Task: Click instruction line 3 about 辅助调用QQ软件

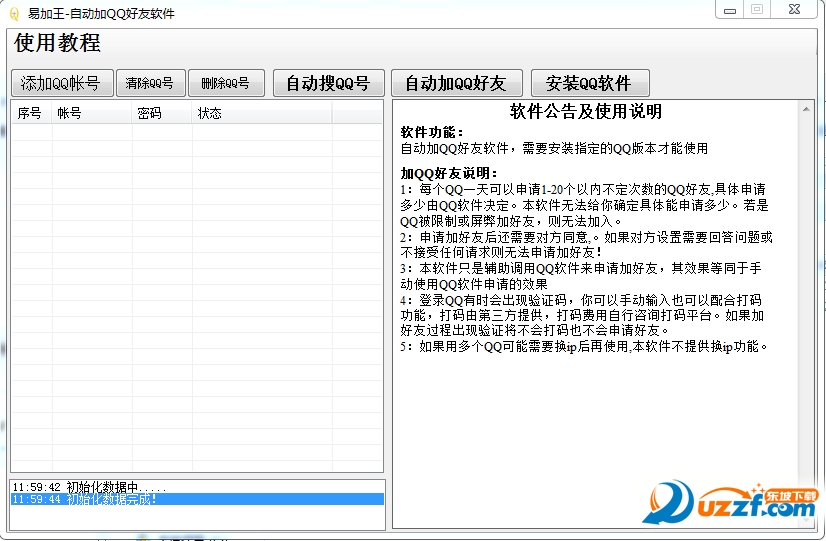Action: click(x=581, y=276)
